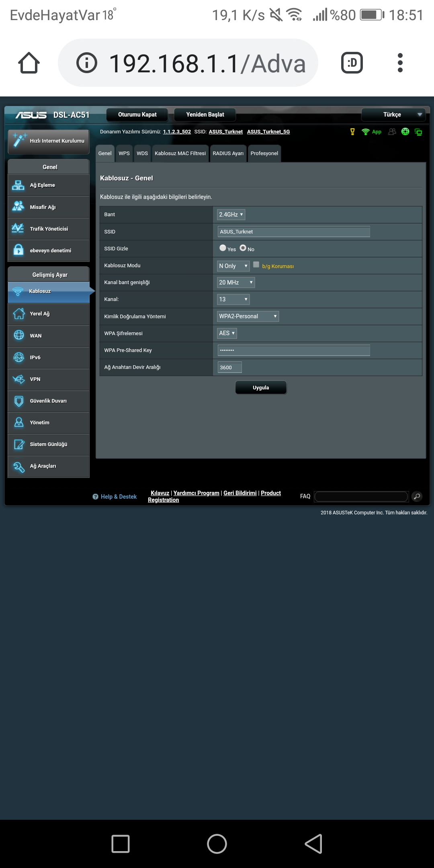Switch to the WDS tab

coord(142,154)
